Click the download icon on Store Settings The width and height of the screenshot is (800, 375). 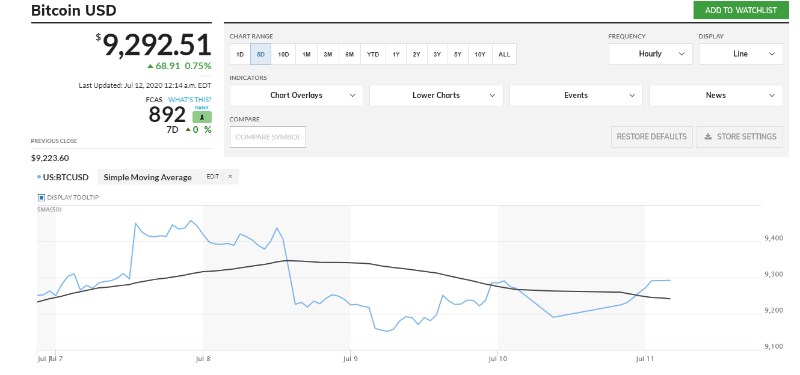pos(708,137)
